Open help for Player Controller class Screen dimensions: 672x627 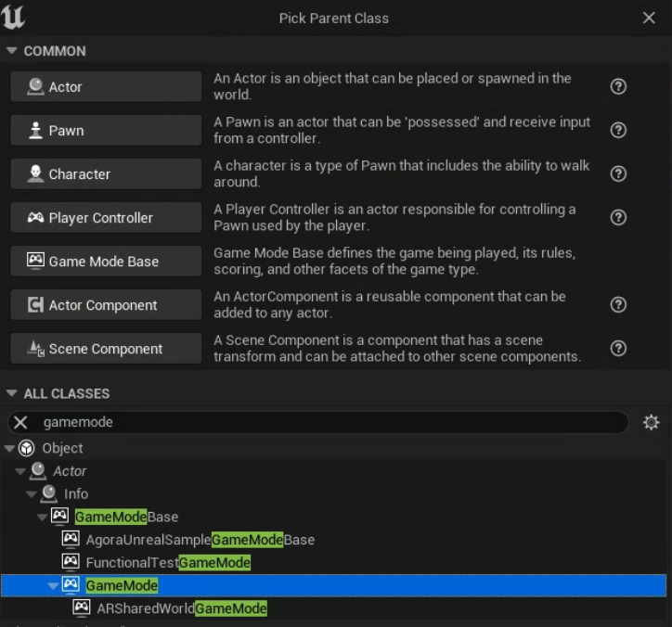point(618,218)
